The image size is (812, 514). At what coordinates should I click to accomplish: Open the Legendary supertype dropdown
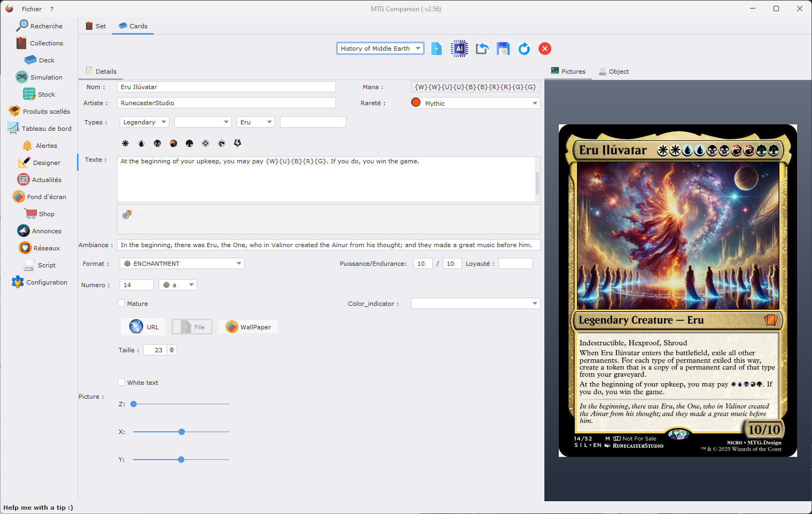point(144,122)
